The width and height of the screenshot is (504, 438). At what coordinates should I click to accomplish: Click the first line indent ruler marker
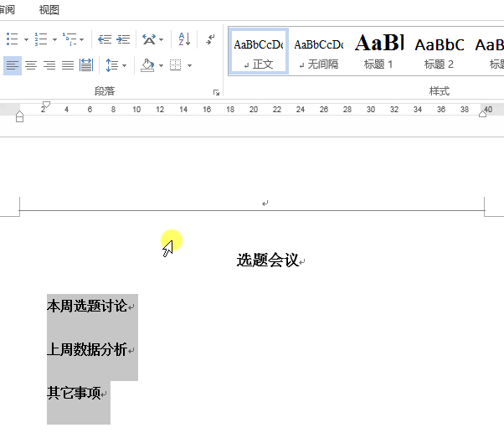(x=46, y=105)
